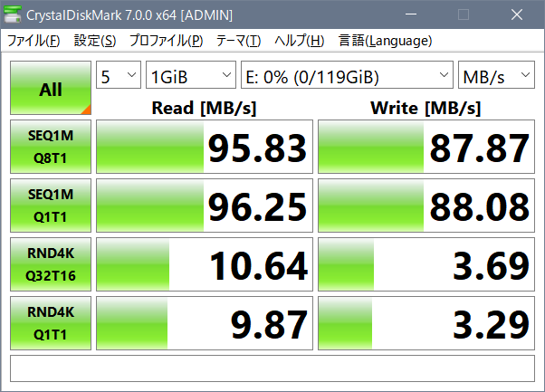Viewport: 545px width, 392px height.
Task: Open the ヘルプ(H) menu
Action: pyautogui.click(x=300, y=41)
